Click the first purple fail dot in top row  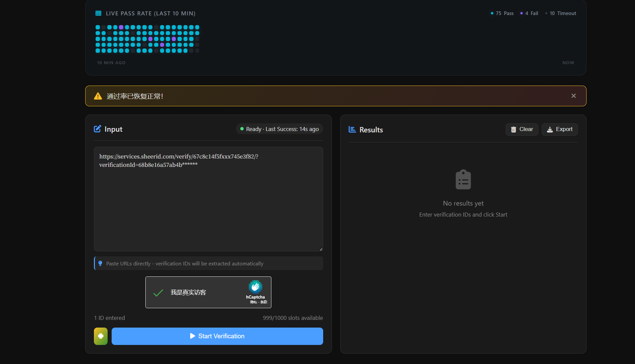(x=121, y=27)
